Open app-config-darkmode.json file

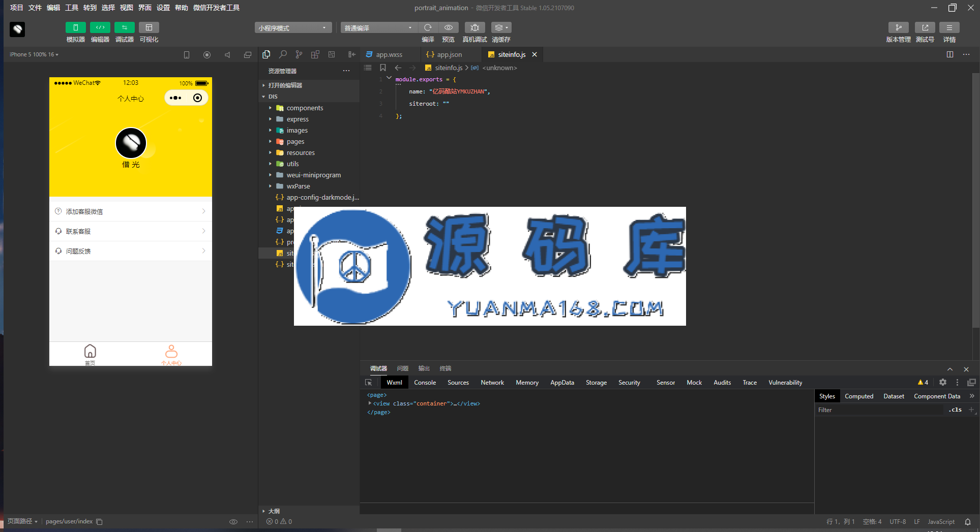tap(309, 197)
